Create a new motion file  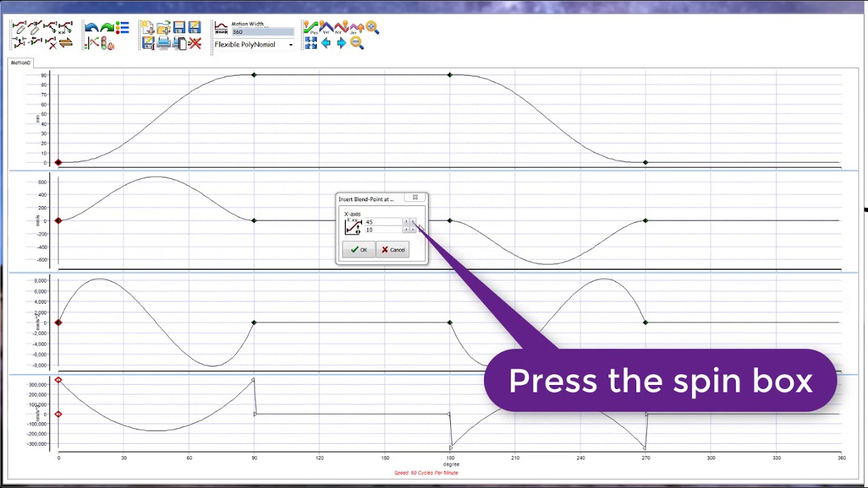[x=148, y=28]
